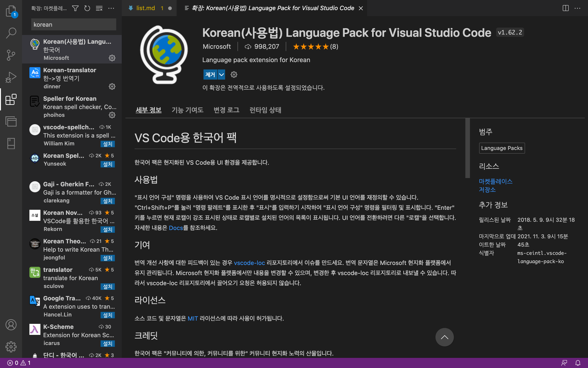Open the Run and Debug view
The height and width of the screenshot is (368, 588).
pos(11,77)
